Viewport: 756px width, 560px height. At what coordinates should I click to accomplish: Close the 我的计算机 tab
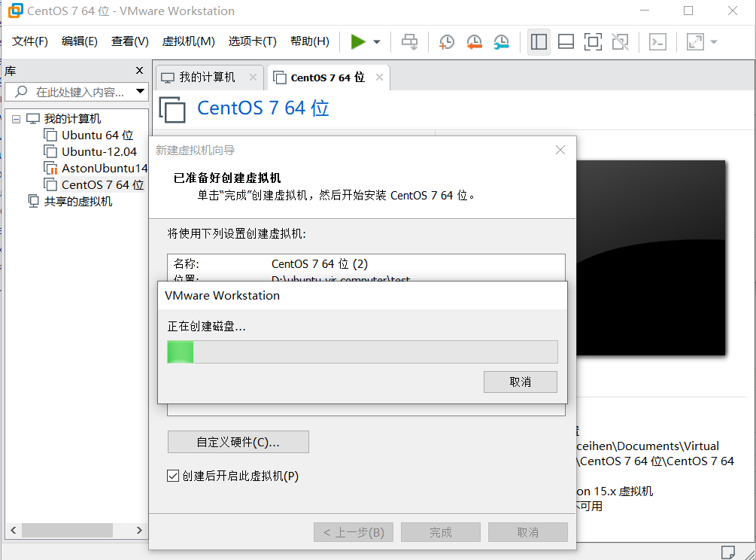(253, 78)
